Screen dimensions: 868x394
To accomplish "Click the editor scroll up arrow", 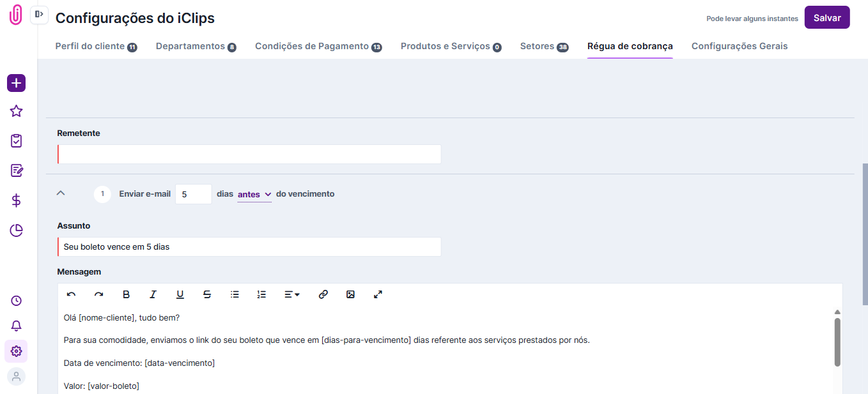I will point(837,312).
